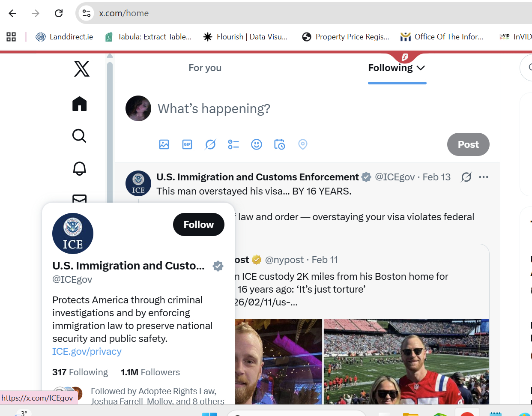The image size is (532, 416).
Task: Open Grok icon in the composer toolbar
Action: 210,144
